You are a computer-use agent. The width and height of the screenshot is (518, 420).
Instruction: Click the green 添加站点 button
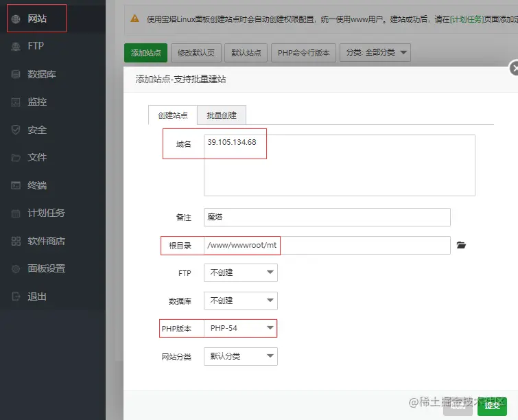click(x=145, y=53)
